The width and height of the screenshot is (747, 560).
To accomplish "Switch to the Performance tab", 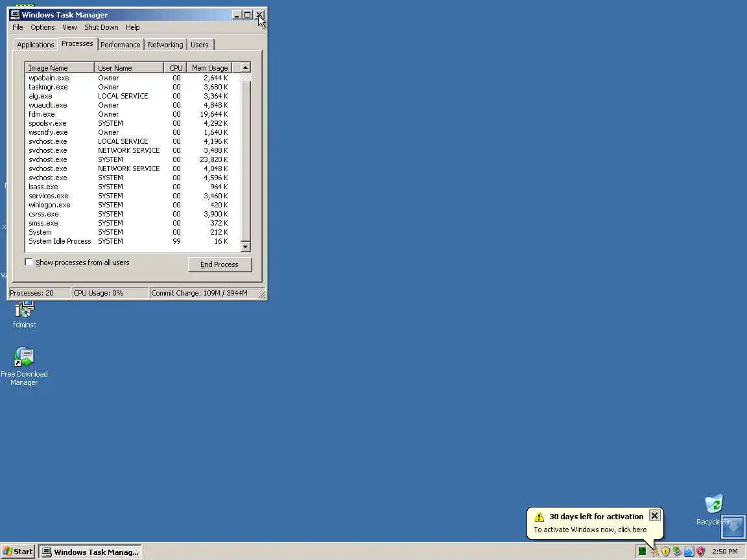I will pyautogui.click(x=121, y=45).
